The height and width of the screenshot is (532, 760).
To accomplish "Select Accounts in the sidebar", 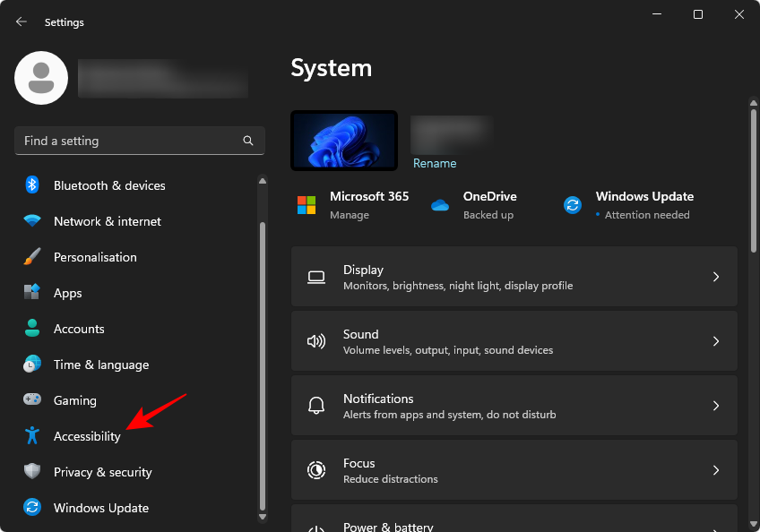I will click(x=81, y=329).
